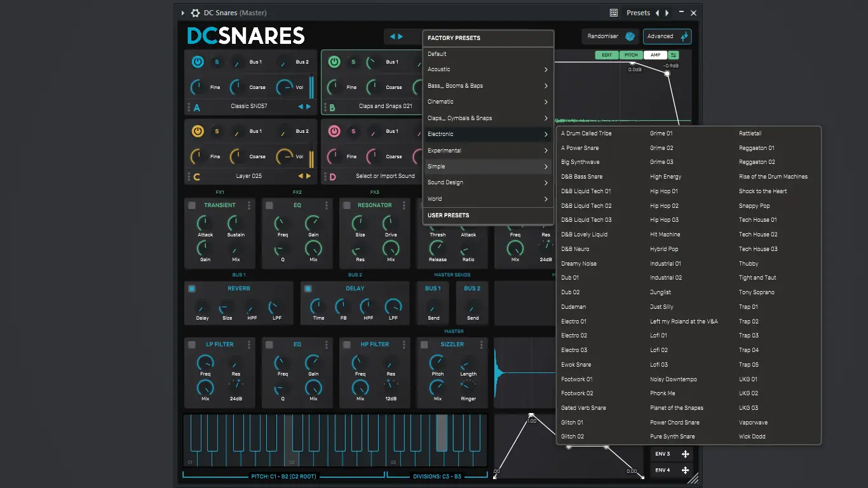
Task: Click the Classic SN057 sample name on layer A
Action: [249, 107]
